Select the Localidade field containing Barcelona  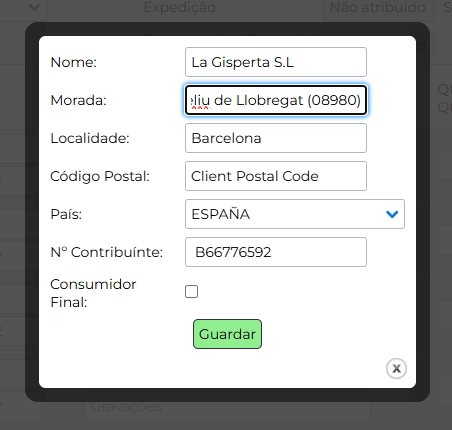click(276, 138)
